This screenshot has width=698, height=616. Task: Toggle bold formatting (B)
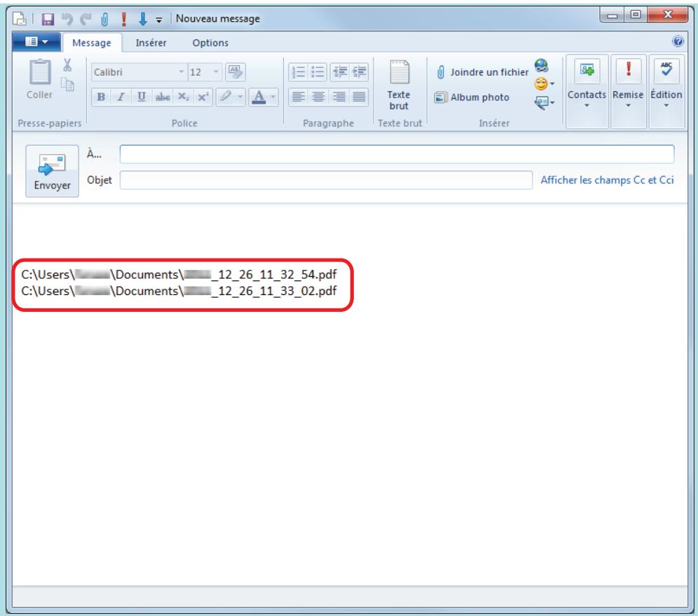coord(101,97)
